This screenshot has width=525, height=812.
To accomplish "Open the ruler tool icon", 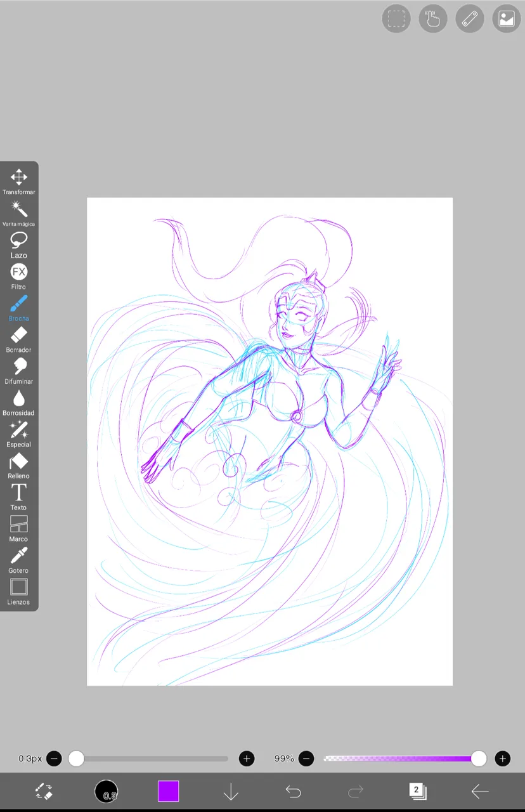I will click(470, 18).
